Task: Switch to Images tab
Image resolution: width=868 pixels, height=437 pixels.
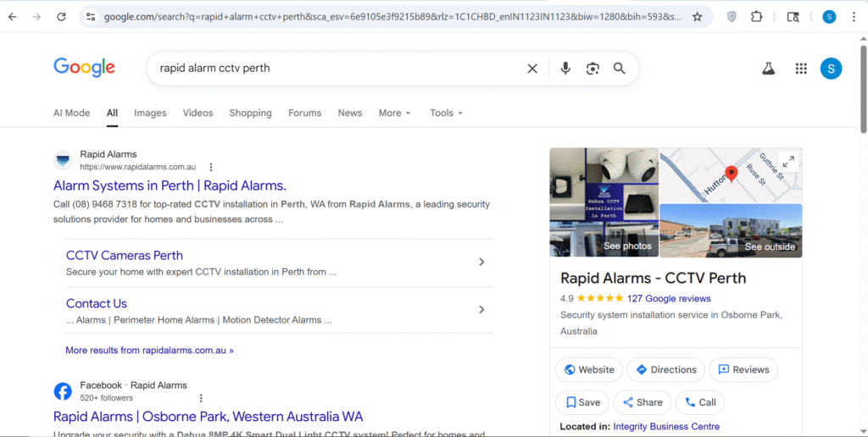Action: tap(150, 113)
